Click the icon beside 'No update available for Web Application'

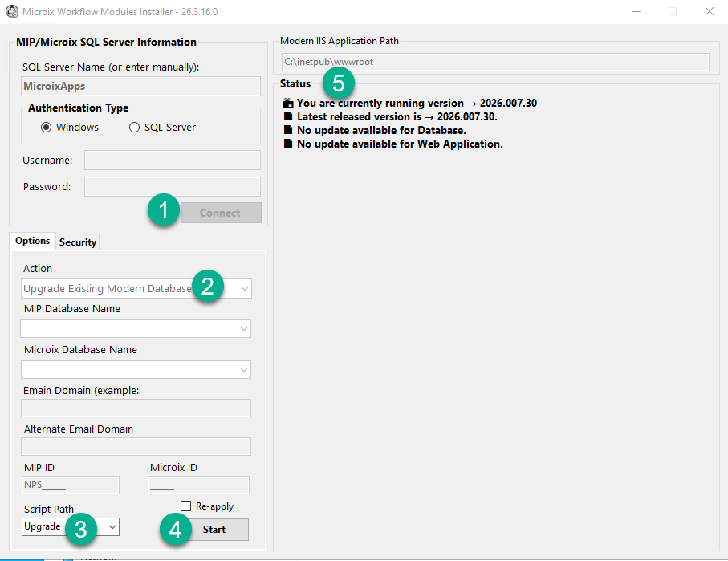point(288,144)
